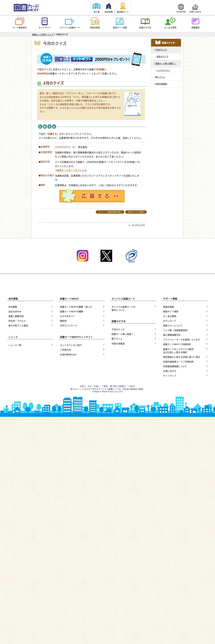Click the 応募する button
Image resolution: width=215 pixels, height=644 pixels.
click(92, 196)
